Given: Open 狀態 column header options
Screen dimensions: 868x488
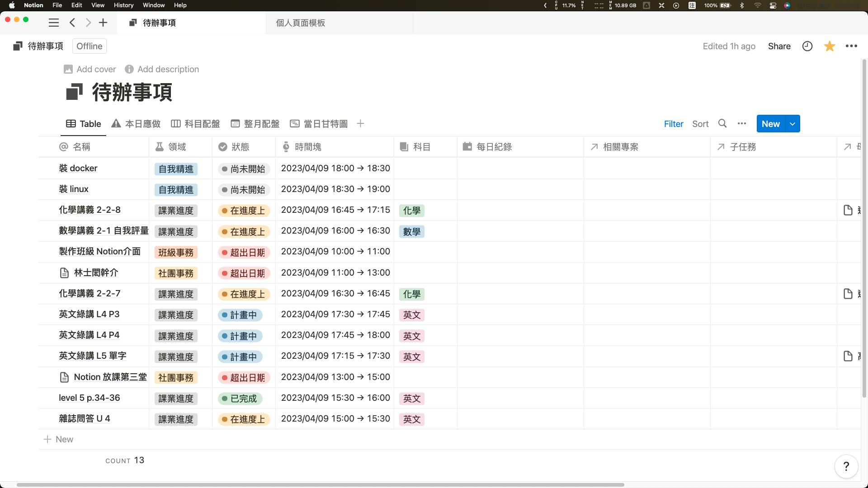Looking at the screenshot, I should click(240, 147).
